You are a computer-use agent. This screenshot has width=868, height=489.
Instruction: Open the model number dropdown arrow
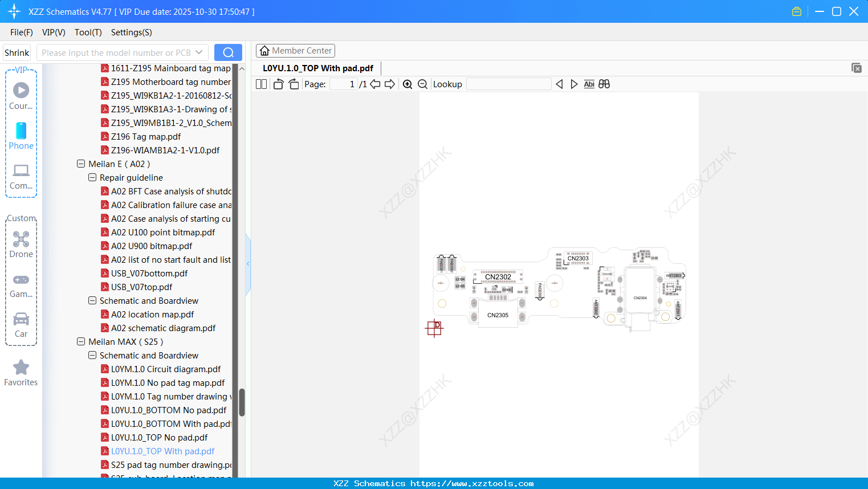click(199, 52)
